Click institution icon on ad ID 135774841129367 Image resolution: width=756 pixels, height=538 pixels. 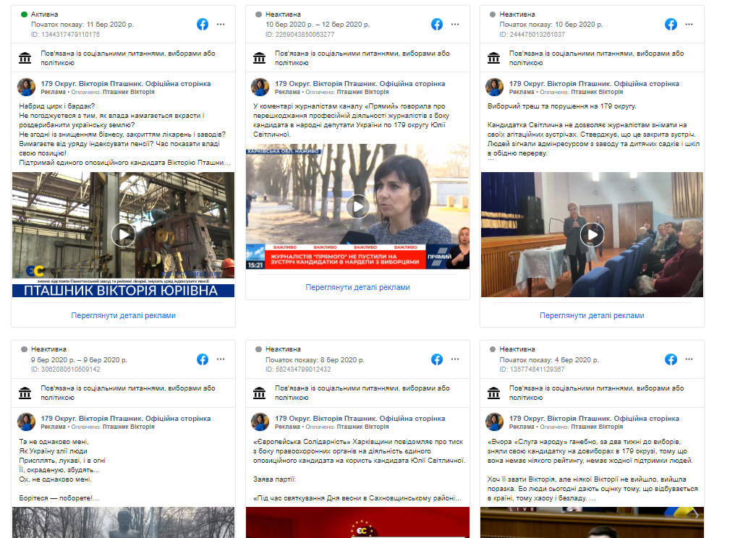[x=493, y=393]
